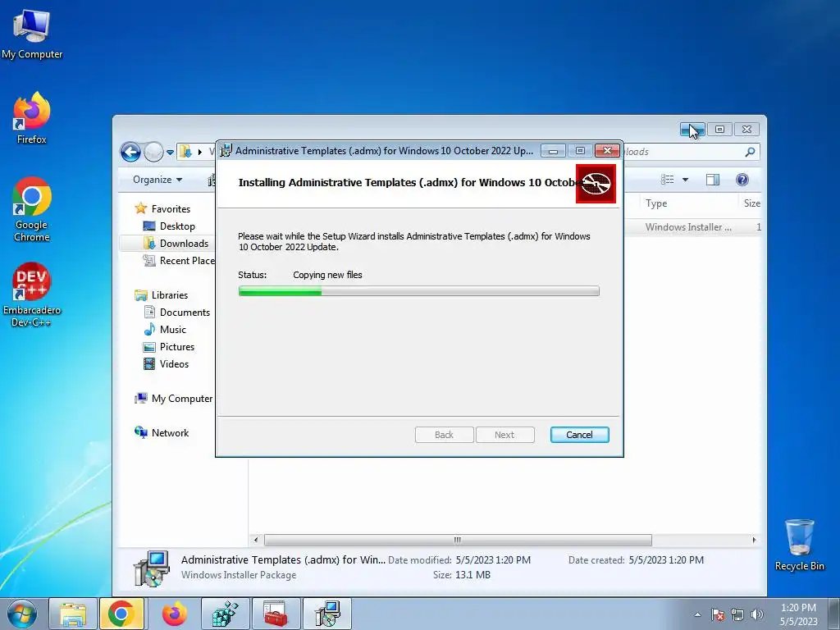Image resolution: width=840 pixels, height=630 pixels.
Task: Open the Windows Start menu
Action: click(22, 614)
